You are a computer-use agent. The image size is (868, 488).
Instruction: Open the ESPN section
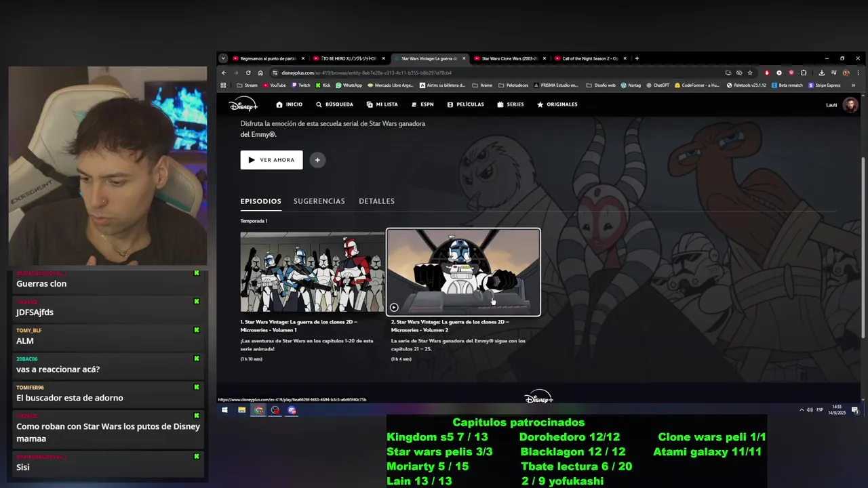[x=422, y=104]
